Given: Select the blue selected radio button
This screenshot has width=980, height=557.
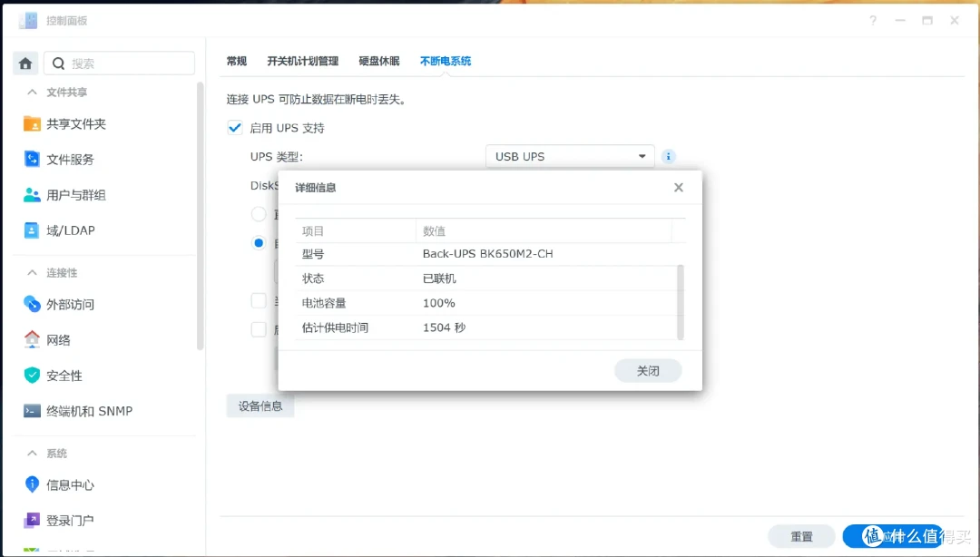Looking at the screenshot, I should 258,242.
